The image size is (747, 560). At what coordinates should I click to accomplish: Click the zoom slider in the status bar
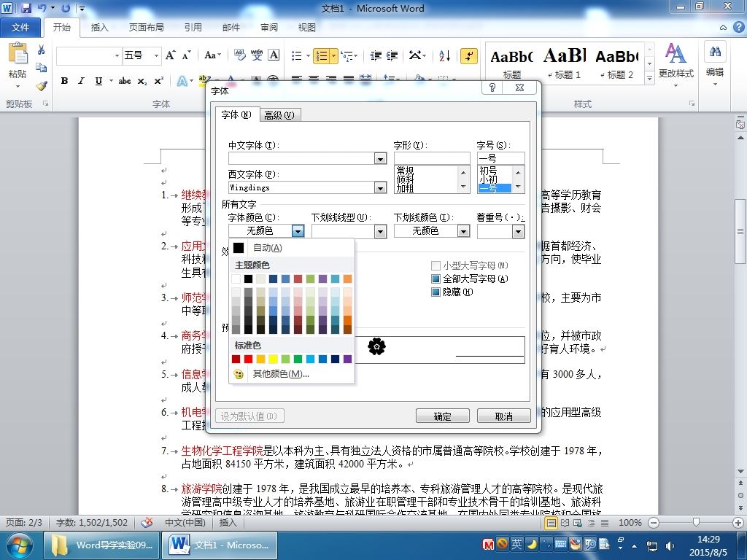695,523
